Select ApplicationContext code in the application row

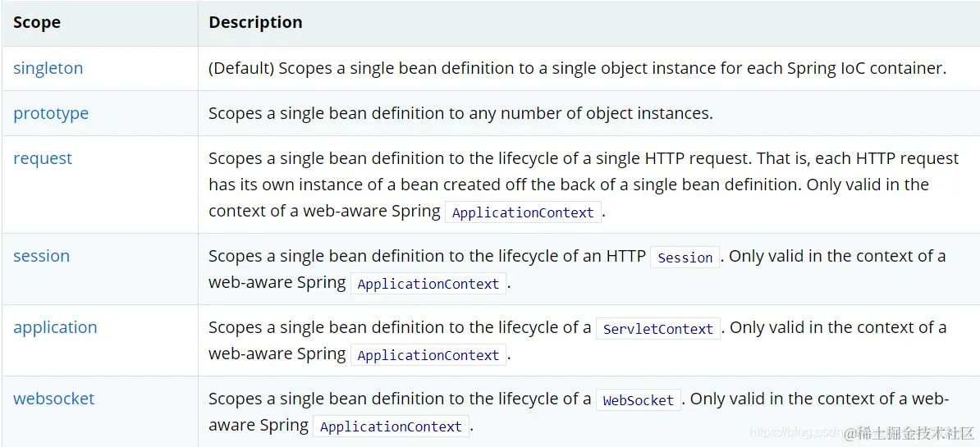428,355
